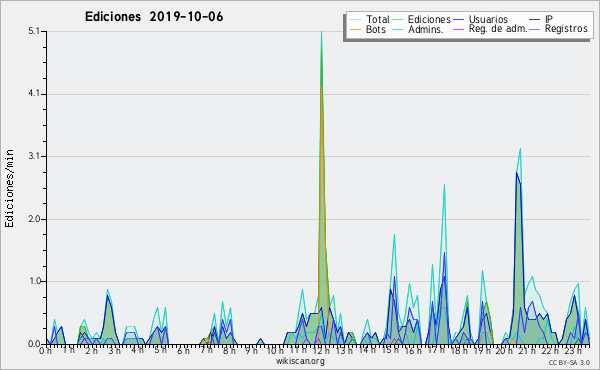Click the Total peak tip near 17 h
The width and height of the screenshot is (600, 370).
(x=444, y=184)
